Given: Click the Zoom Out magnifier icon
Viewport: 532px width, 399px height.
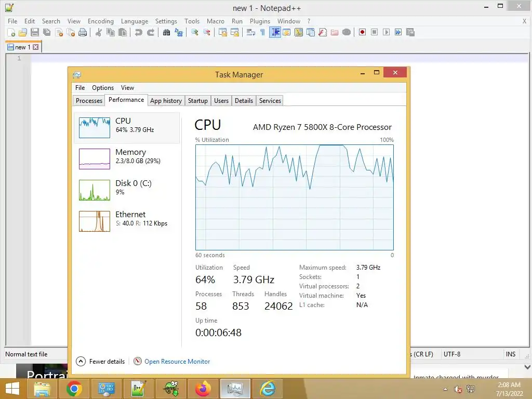Looking at the screenshot, I should click(x=207, y=32).
